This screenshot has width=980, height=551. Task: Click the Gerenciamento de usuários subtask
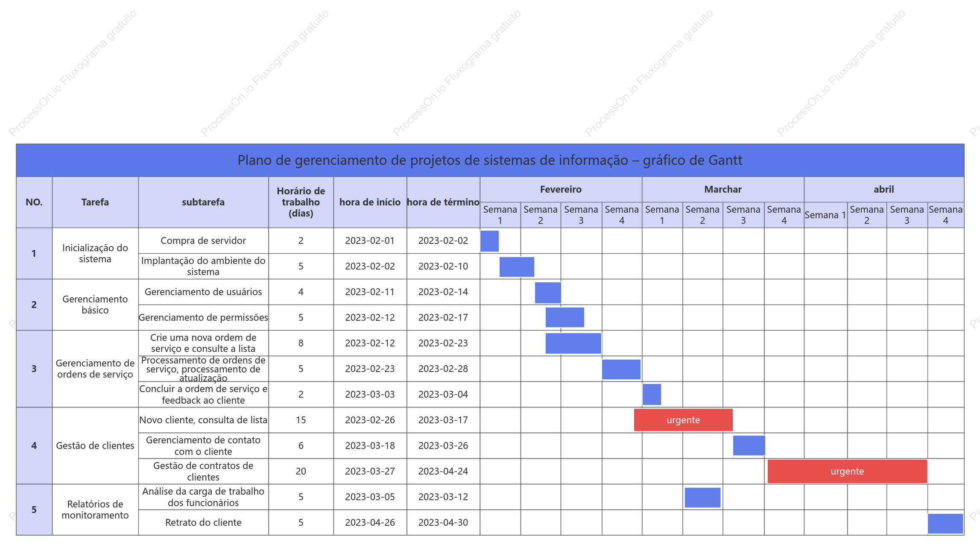tap(203, 292)
